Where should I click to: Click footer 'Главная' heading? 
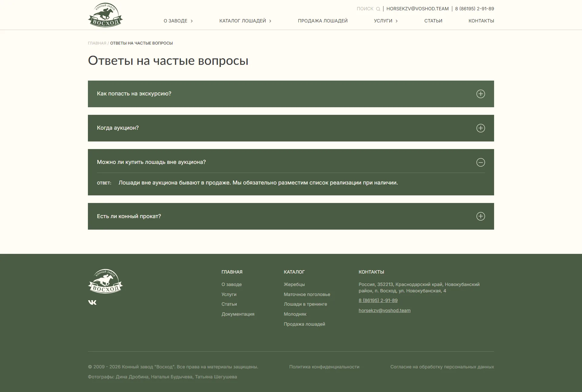(x=232, y=272)
